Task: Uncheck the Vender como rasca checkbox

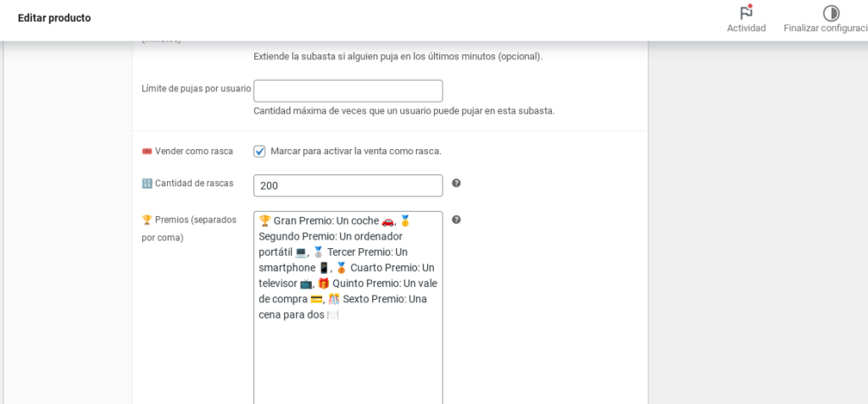Action: pyautogui.click(x=259, y=152)
